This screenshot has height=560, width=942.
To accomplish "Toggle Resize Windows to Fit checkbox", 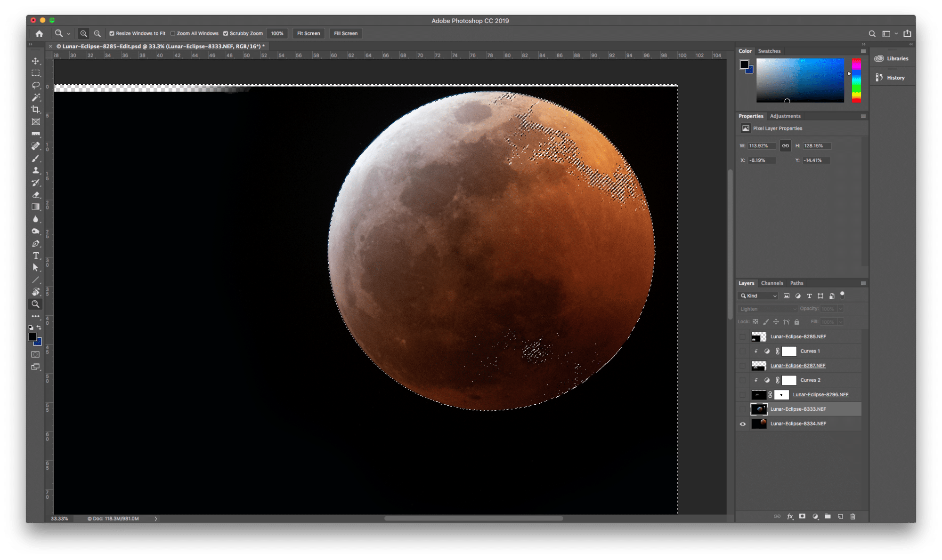I will [x=112, y=34].
